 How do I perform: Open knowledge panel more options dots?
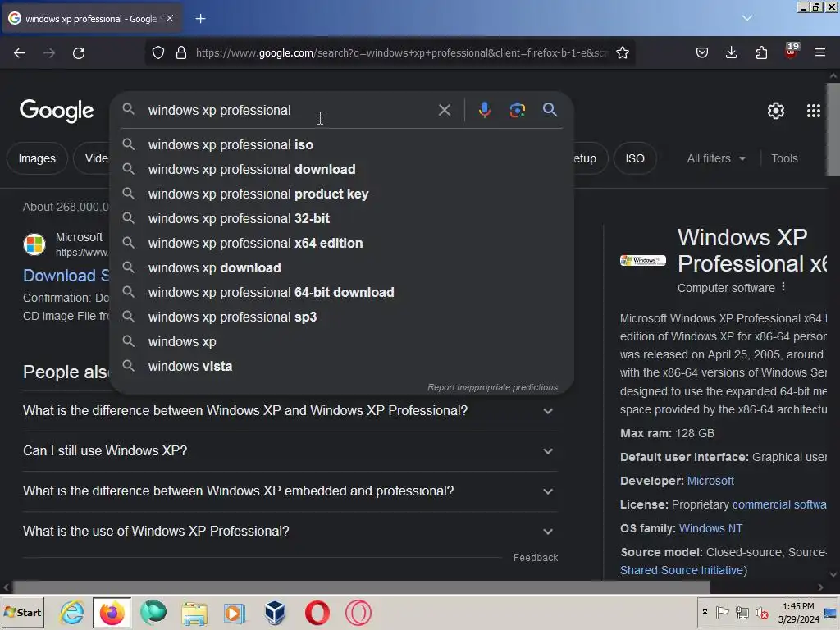click(x=783, y=287)
